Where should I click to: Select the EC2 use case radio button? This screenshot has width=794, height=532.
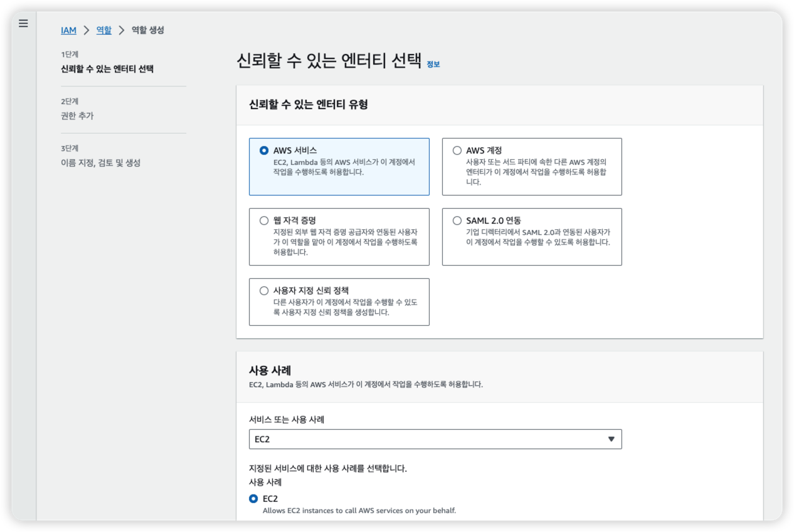click(x=253, y=499)
